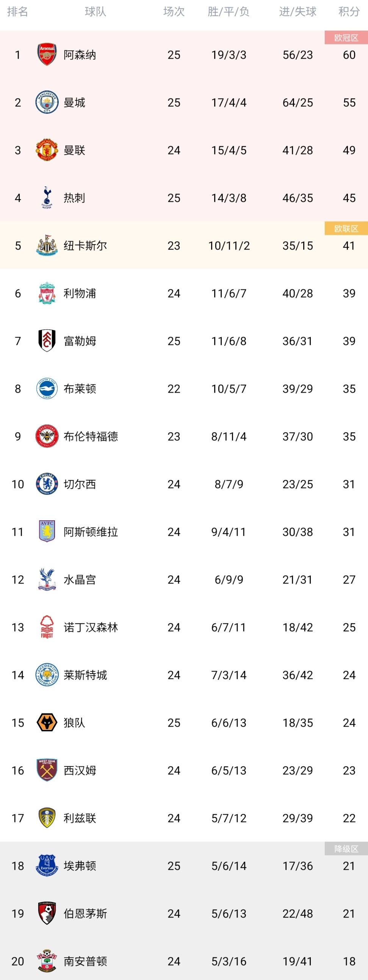Screen dimensions: 368x980
Task: Click the 欧冠区 zone label
Action: [x=346, y=37]
